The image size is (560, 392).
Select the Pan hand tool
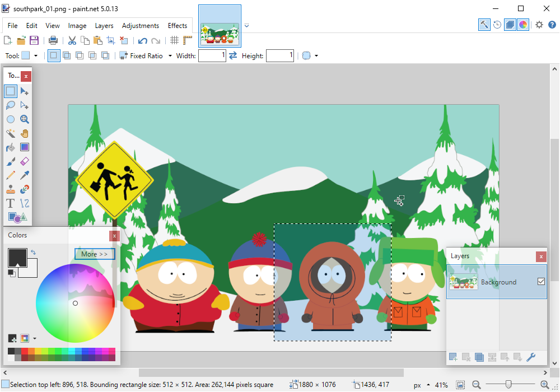[24, 133]
